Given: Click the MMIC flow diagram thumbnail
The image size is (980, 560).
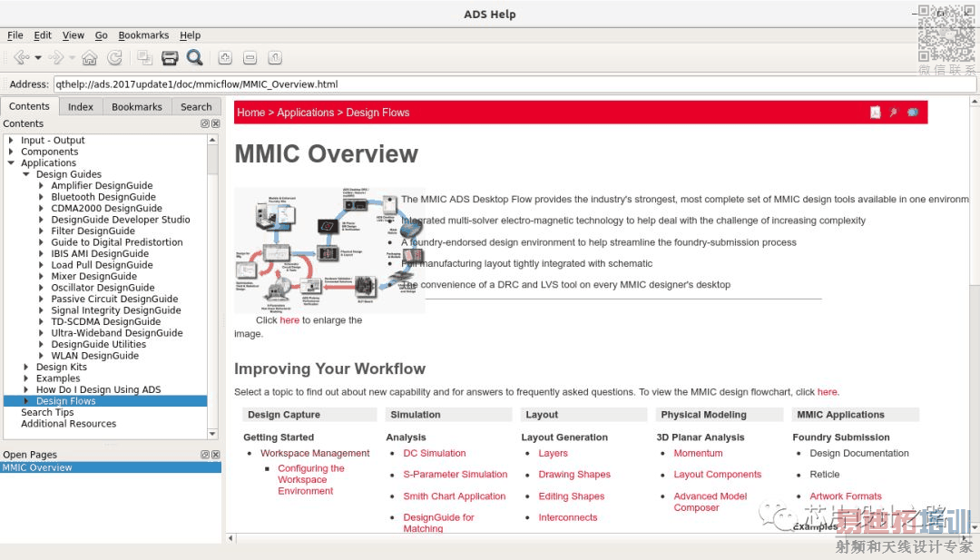Looking at the screenshot, I should tap(329, 250).
